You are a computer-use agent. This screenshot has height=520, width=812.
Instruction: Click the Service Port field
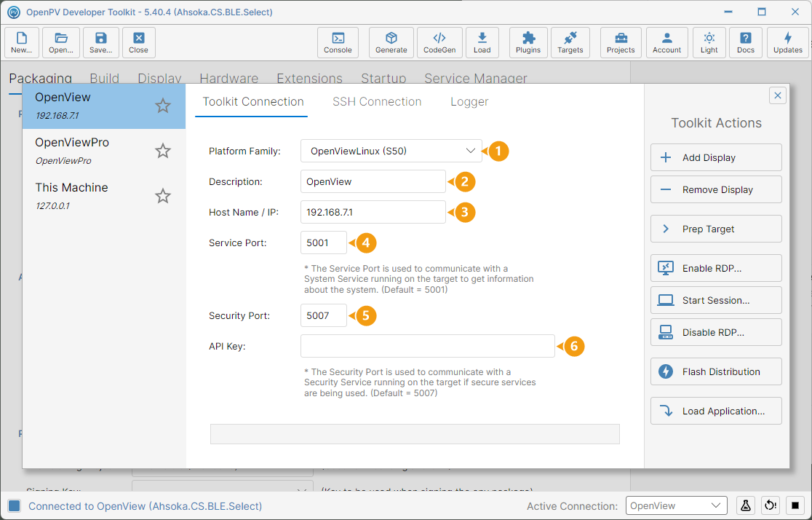[x=324, y=243]
